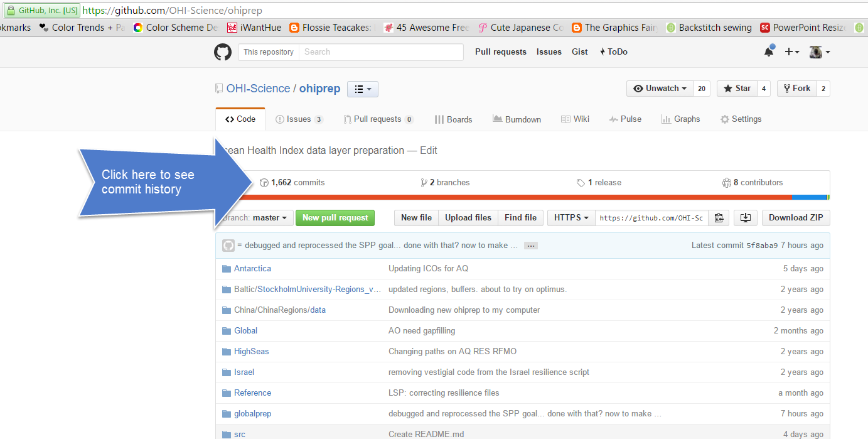Open the notifications bell icon

769,51
